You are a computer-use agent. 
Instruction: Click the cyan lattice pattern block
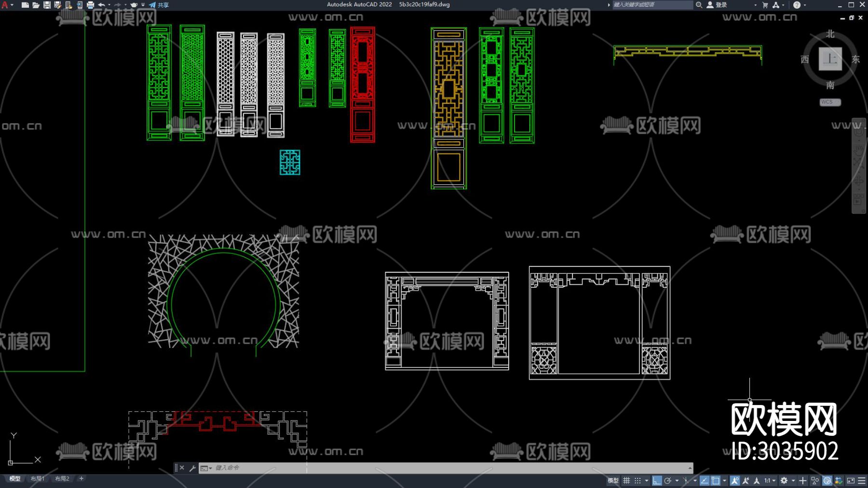pos(290,162)
